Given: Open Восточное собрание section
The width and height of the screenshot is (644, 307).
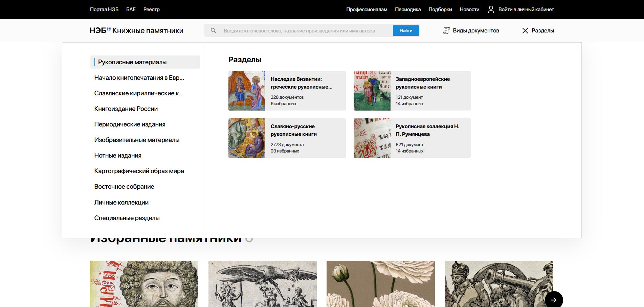Looking at the screenshot, I should (x=124, y=187).
